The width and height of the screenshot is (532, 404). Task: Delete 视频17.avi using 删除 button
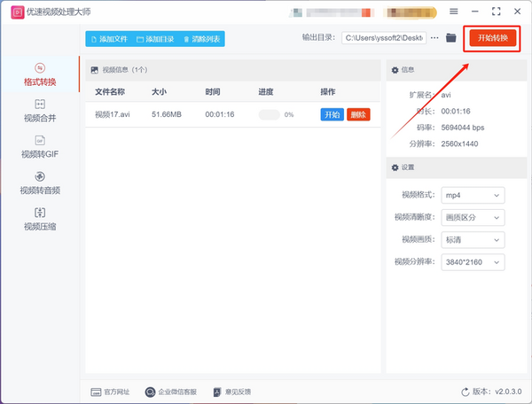point(358,114)
